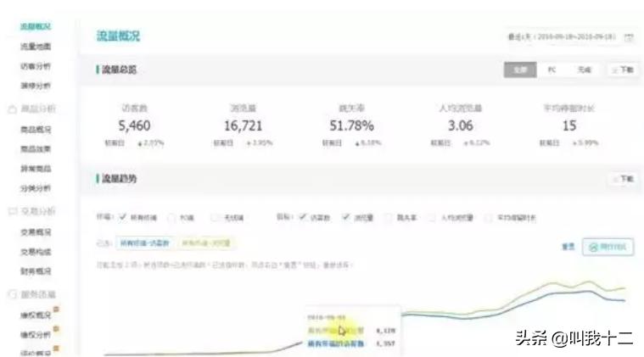Open 异常商品 in the sidebar
The image size is (644, 357).
36,169
